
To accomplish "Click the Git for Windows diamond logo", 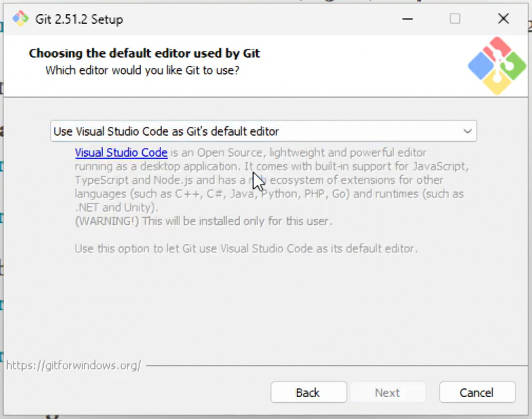I will pyautogui.click(x=496, y=65).
